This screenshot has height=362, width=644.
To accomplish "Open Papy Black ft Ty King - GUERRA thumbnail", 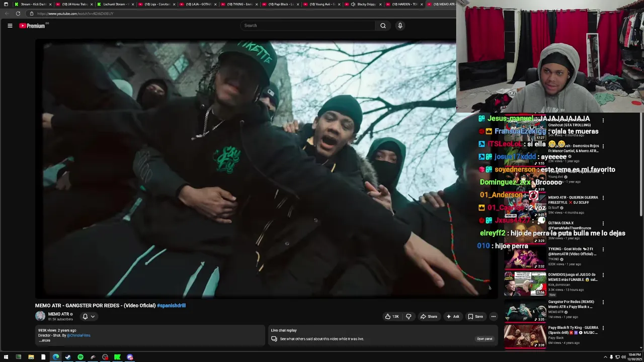I will (x=525, y=336).
